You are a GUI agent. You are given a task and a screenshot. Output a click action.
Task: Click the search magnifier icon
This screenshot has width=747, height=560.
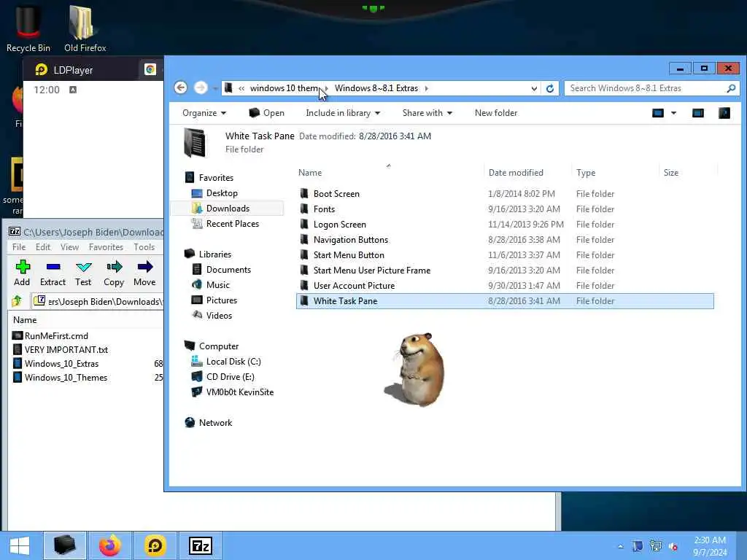[731, 88]
